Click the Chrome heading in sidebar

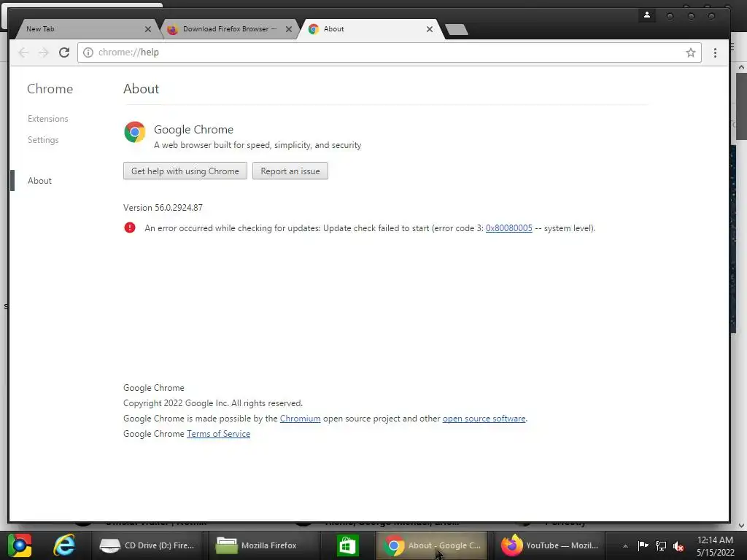(50, 88)
